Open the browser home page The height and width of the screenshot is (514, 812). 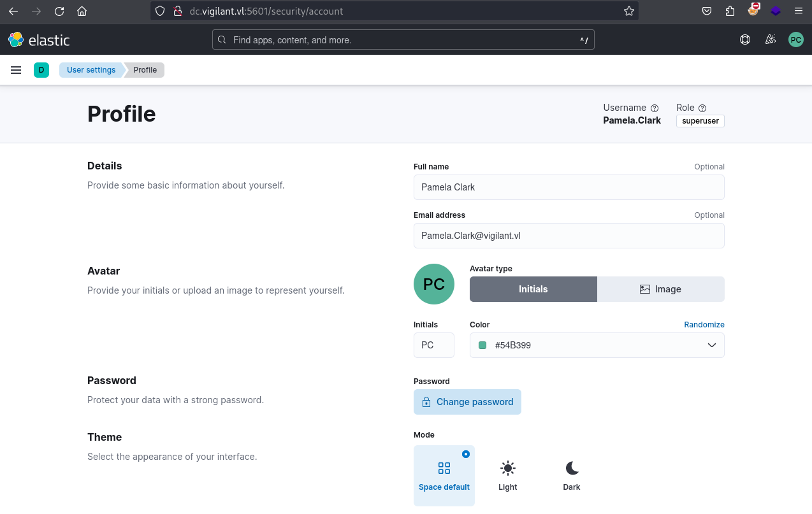click(x=82, y=11)
